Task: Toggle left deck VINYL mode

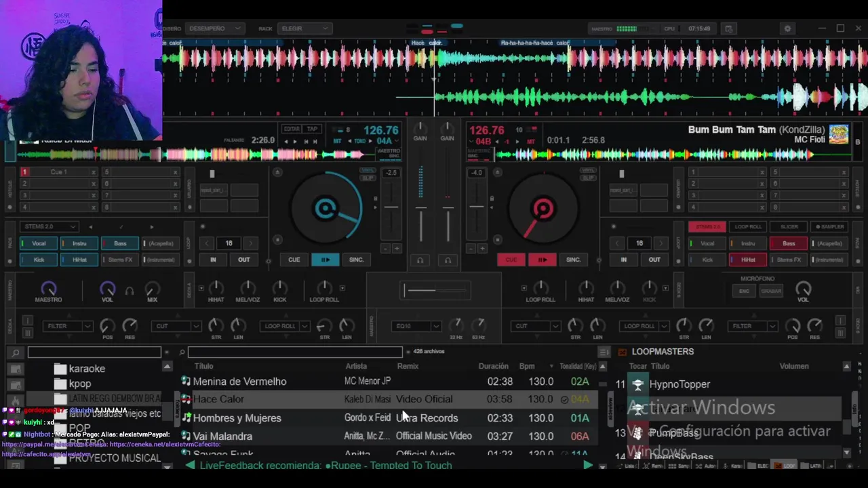Action: (x=368, y=170)
